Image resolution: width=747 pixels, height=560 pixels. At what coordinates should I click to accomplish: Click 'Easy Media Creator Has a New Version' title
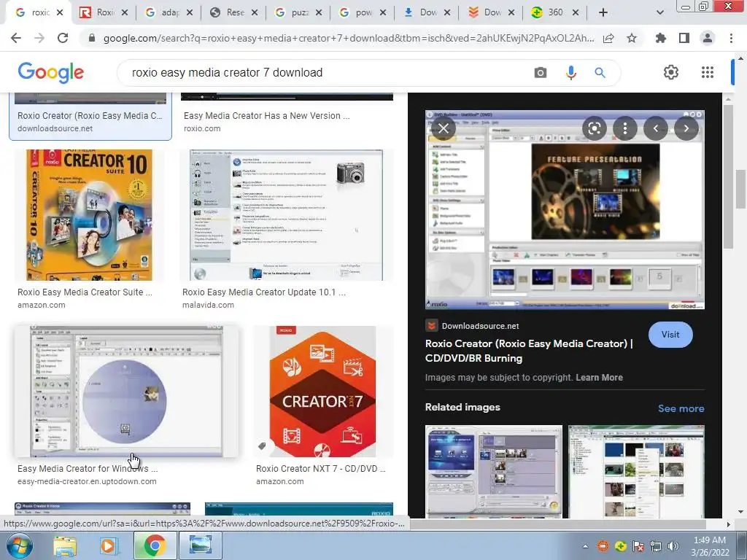267,115
